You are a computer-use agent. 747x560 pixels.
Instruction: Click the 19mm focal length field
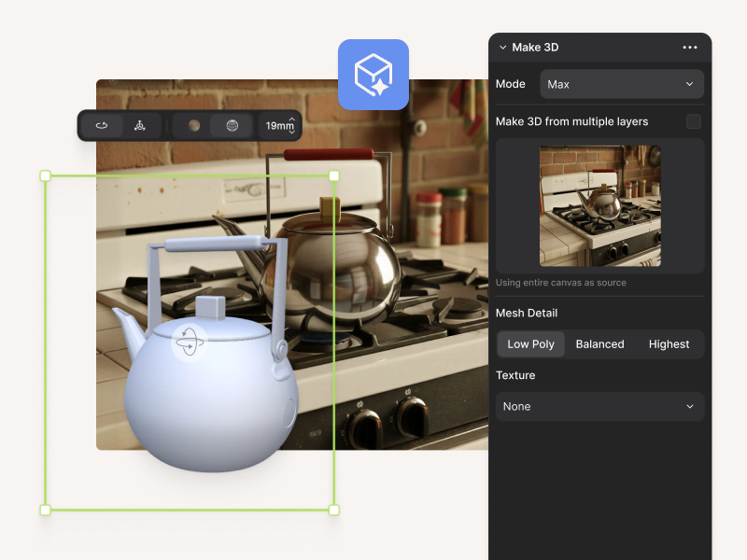(276, 125)
